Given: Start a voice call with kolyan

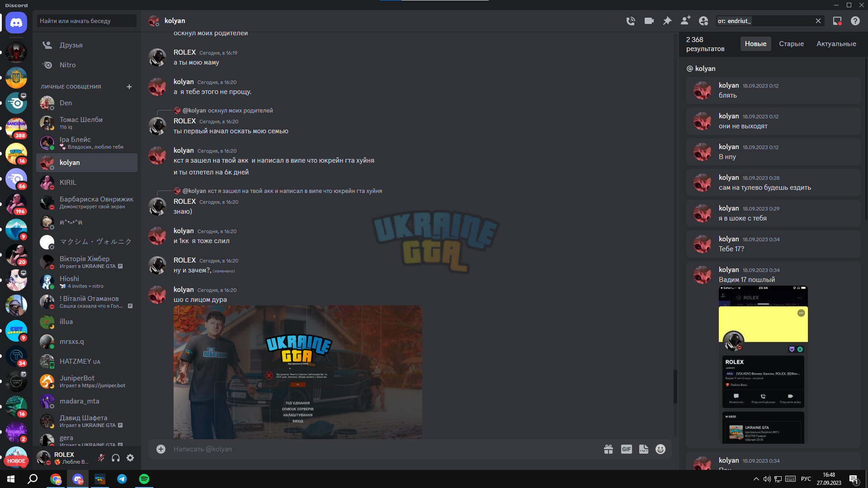Looking at the screenshot, I should pos(631,21).
